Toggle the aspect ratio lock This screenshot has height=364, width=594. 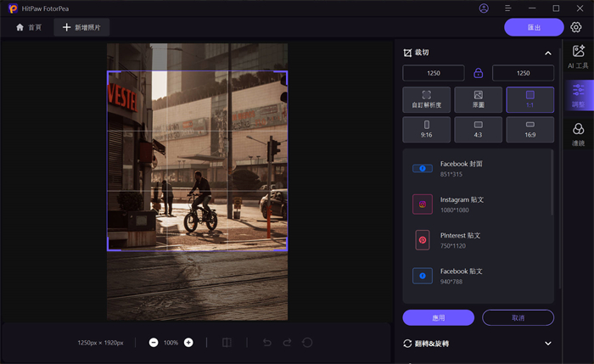point(479,73)
